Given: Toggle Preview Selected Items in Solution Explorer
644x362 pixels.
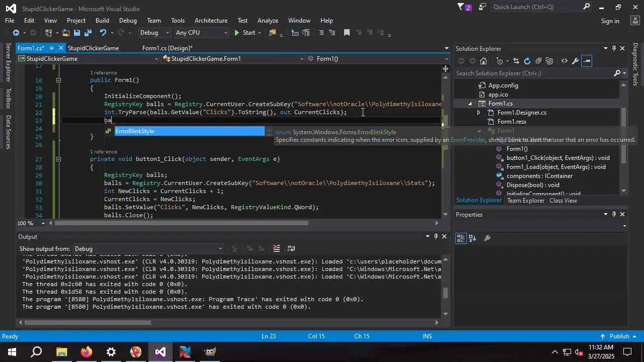Looking at the screenshot, I should click(x=587, y=61).
